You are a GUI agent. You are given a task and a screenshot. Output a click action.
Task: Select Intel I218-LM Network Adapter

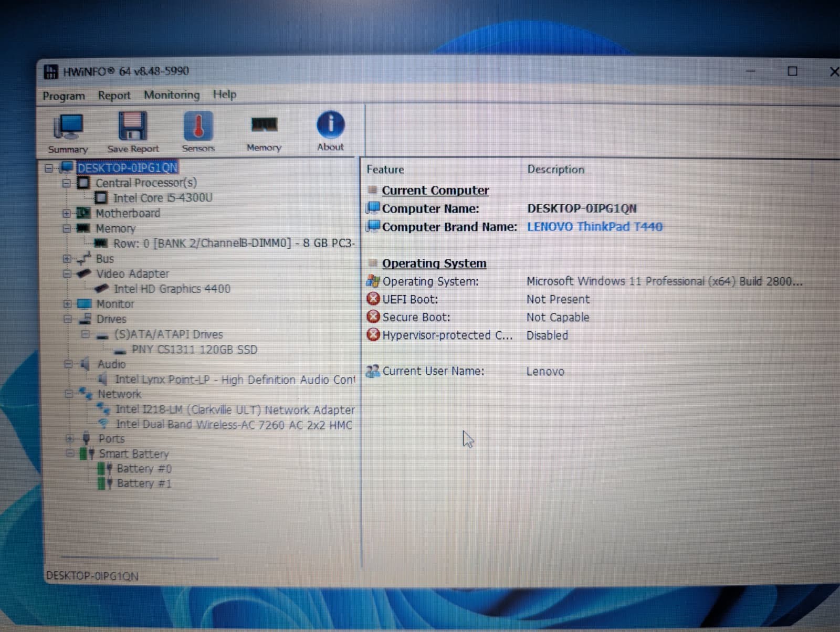(235, 410)
